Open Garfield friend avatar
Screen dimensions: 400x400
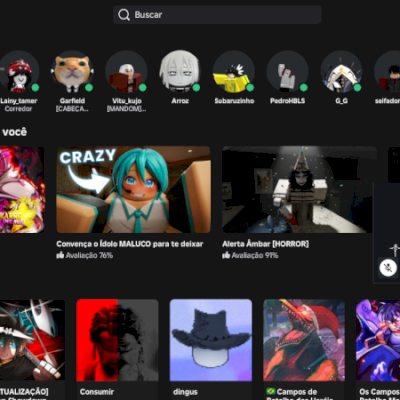(72, 71)
